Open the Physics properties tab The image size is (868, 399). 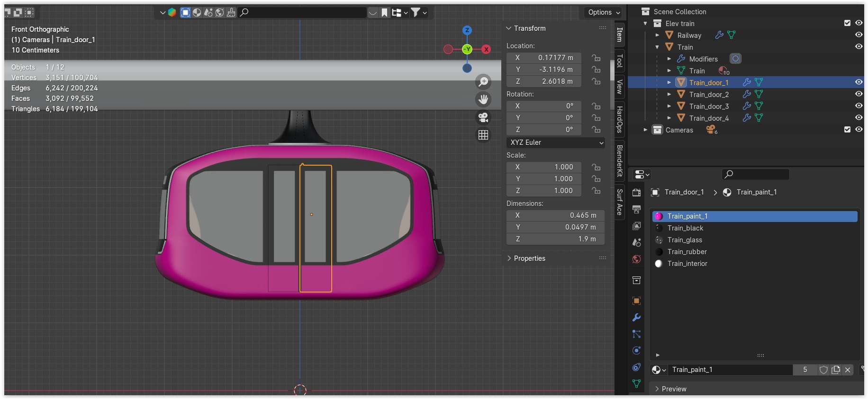coord(637,351)
